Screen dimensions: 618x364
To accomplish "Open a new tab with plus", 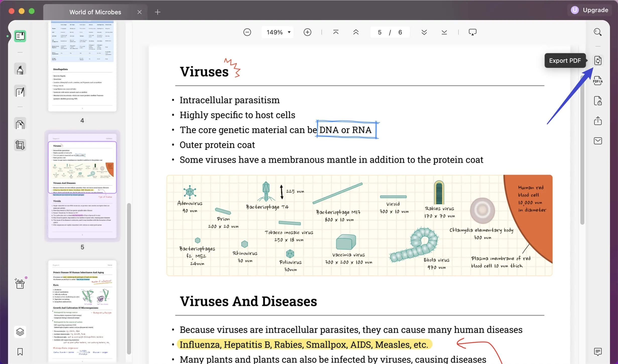I will point(157,12).
